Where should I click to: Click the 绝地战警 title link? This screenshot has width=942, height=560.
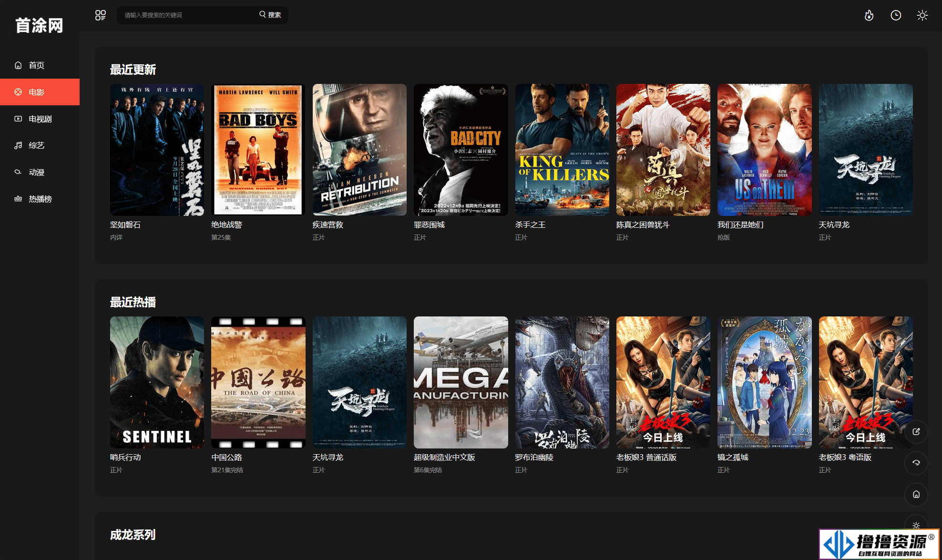pyautogui.click(x=226, y=225)
